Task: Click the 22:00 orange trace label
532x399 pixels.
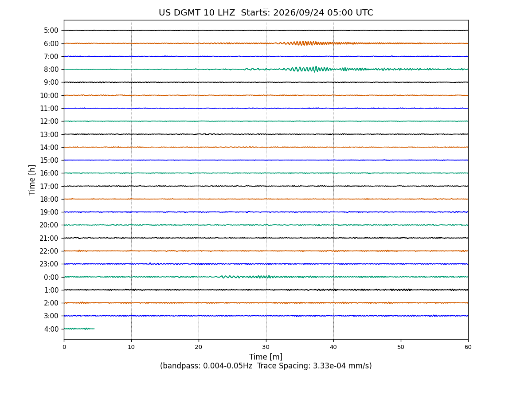Action: tap(49, 251)
